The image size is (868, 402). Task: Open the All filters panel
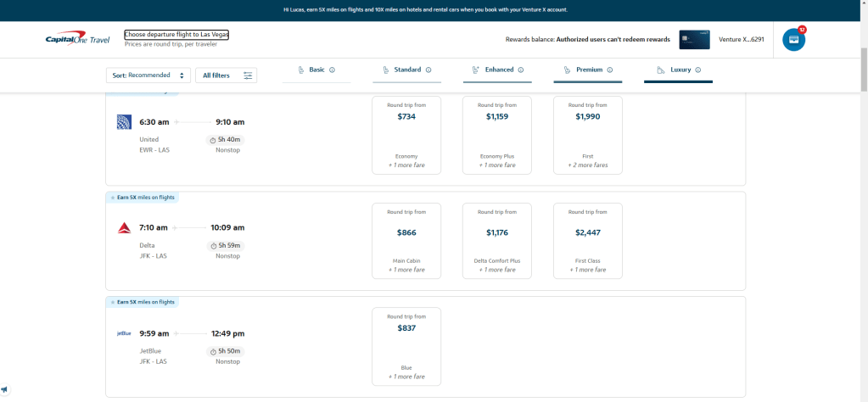(226, 75)
